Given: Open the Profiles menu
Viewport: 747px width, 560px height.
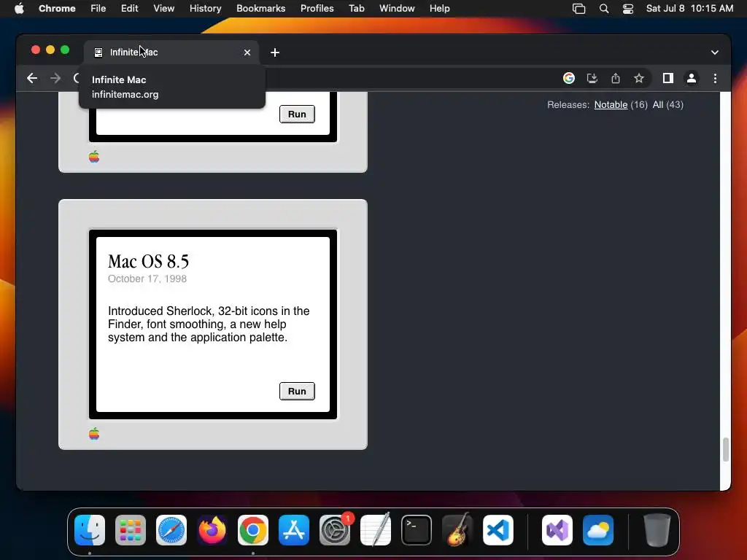Looking at the screenshot, I should [317, 9].
